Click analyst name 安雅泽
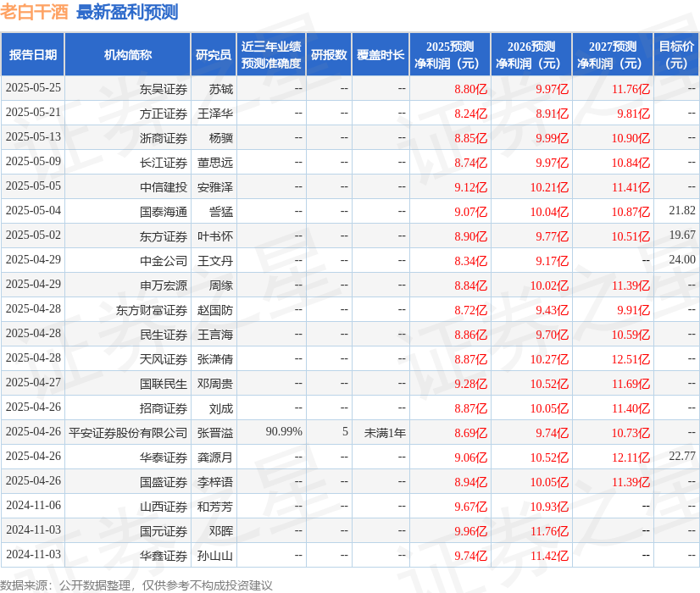This screenshot has height=593, width=700. click(215, 187)
